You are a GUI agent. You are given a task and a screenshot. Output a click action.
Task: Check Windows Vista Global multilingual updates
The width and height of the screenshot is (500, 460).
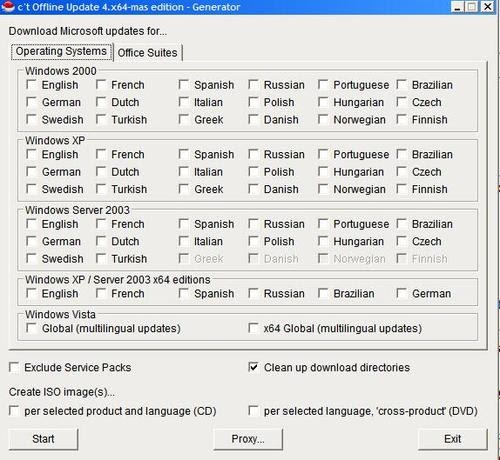tap(31, 328)
